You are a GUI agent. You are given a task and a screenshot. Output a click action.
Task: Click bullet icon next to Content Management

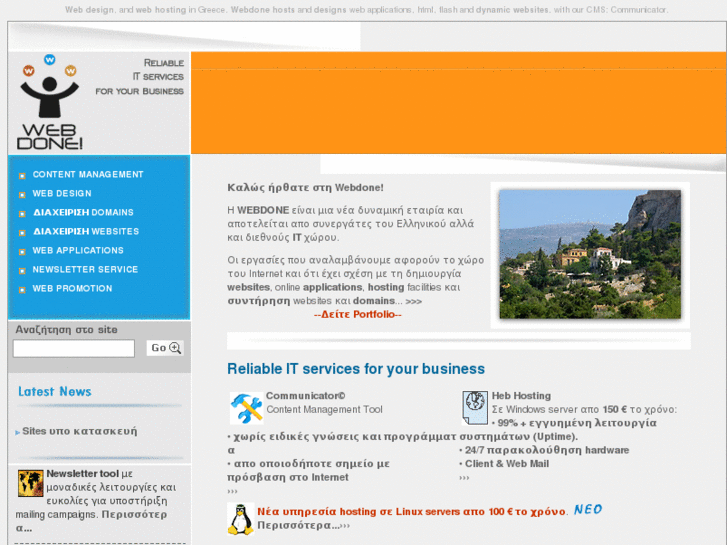pos(22,176)
